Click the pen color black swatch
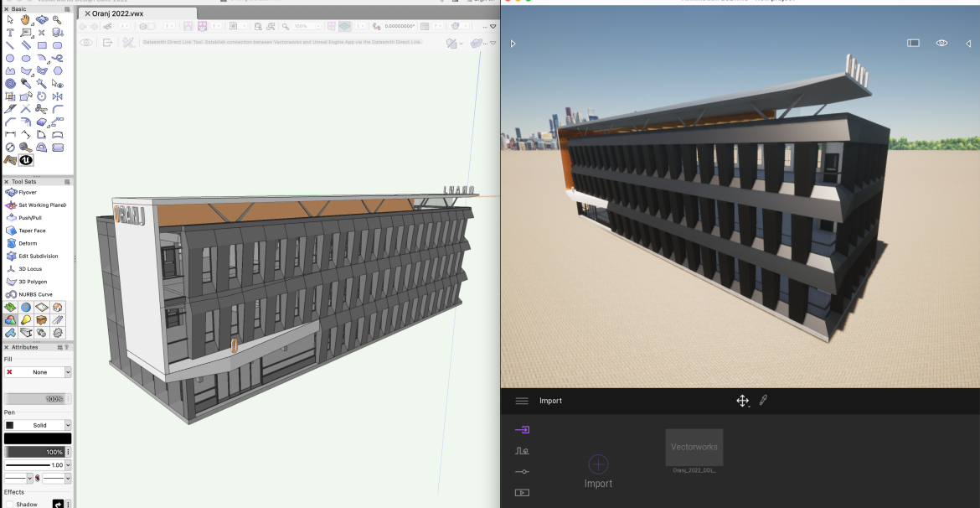 point(38,438)
